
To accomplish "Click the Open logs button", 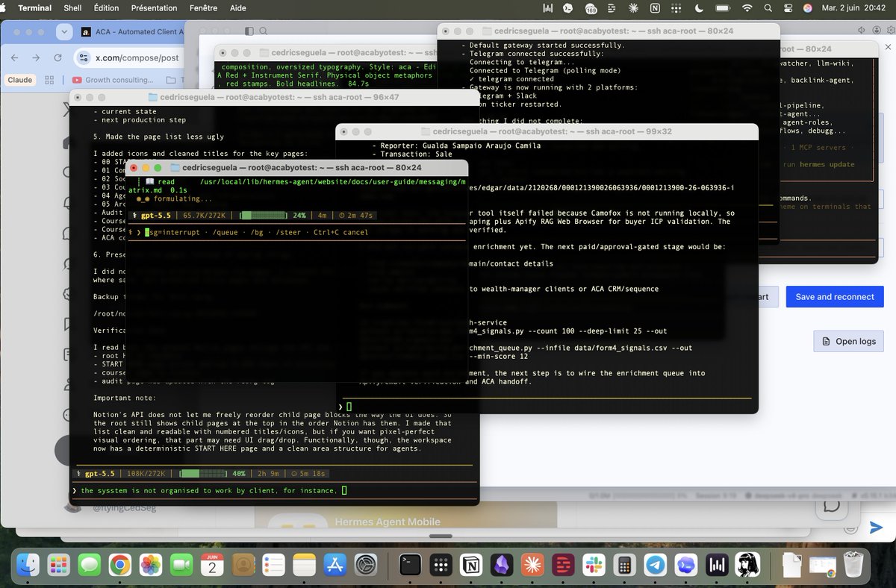I will [x=848, y=341].
